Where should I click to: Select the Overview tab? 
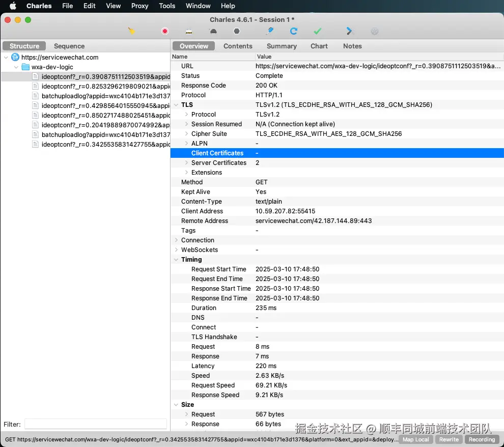pyautogui.click(x=194, y=46)
